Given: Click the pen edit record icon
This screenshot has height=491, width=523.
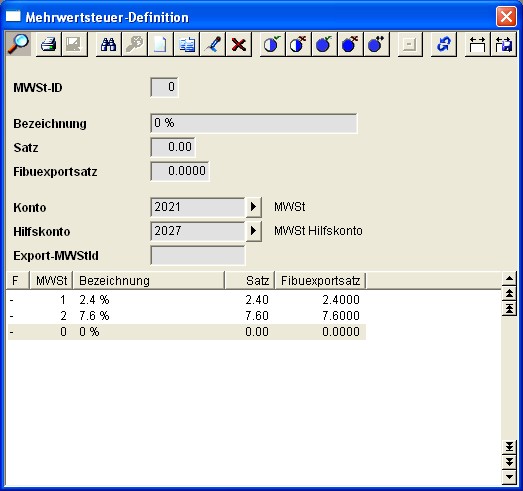Looking at the screenshot, I should point(213,44).
